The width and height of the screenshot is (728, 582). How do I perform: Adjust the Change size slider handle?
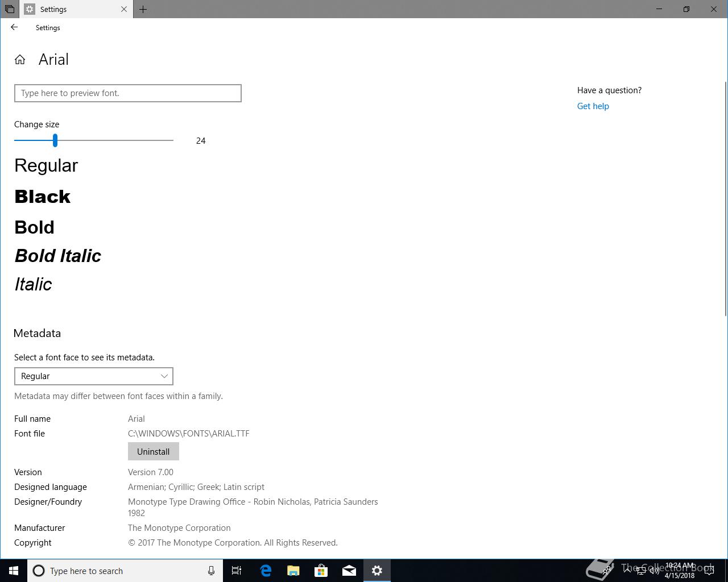pos(55,140)
